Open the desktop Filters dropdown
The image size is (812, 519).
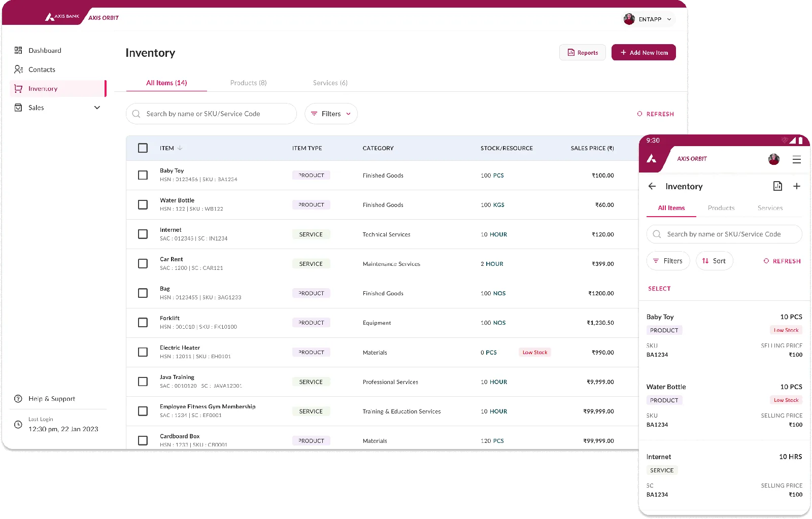[x=331, y=114]
